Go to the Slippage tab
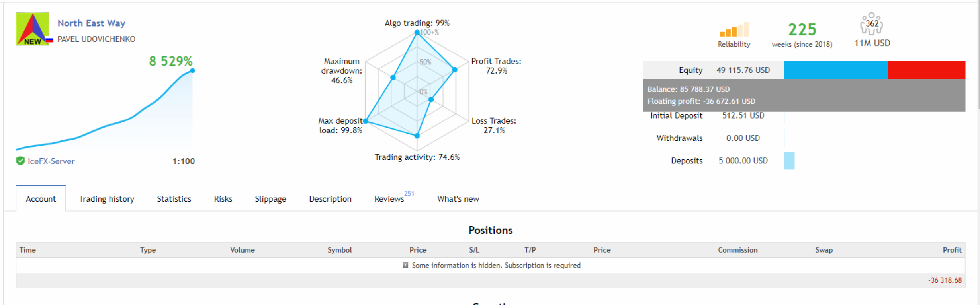The image size is (980, 305). [270, 199]
